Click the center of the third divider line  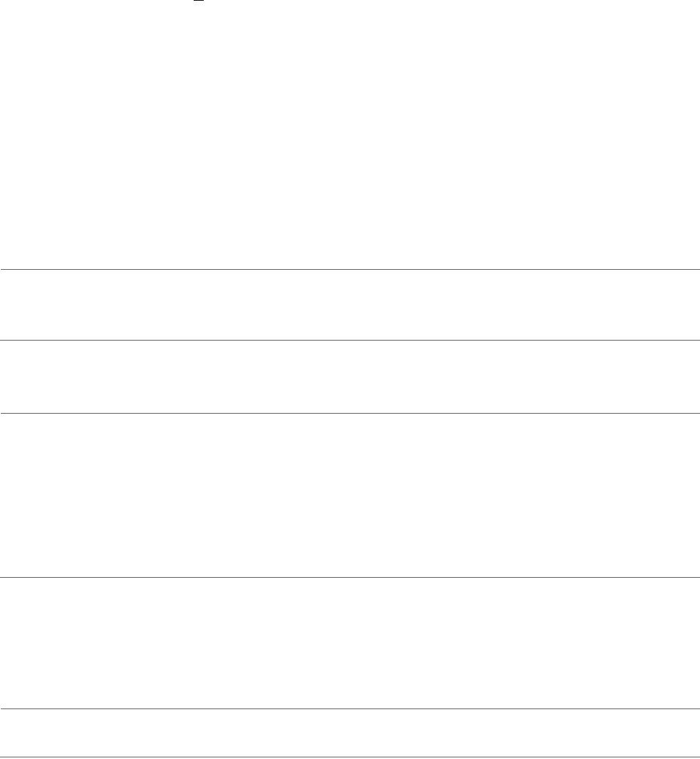click(x=350, y=414)
